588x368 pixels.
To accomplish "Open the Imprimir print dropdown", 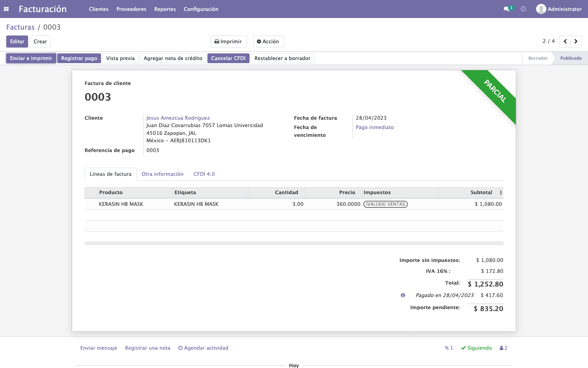I will coord(228,42).
